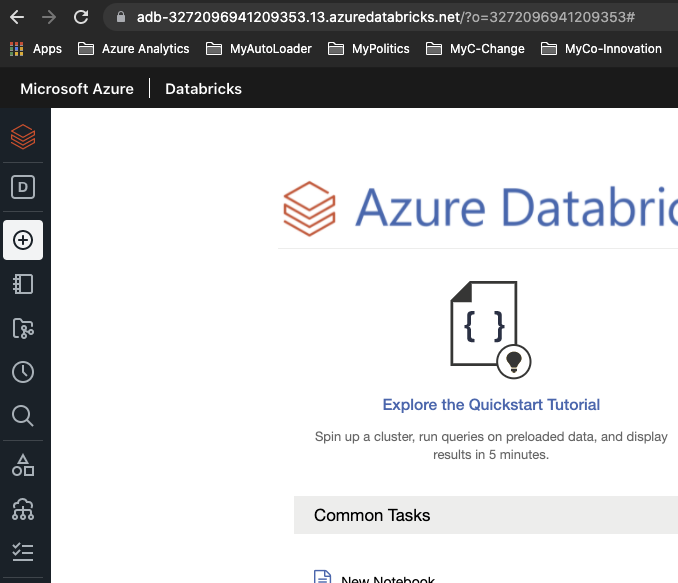Open the Apps bookmarks shortcut

(x=36, y=49)
